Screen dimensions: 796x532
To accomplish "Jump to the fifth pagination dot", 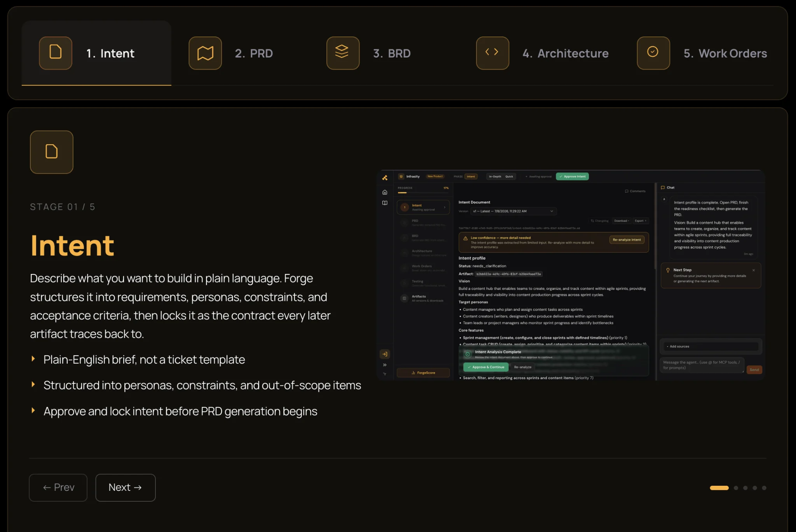I will 764,488.
